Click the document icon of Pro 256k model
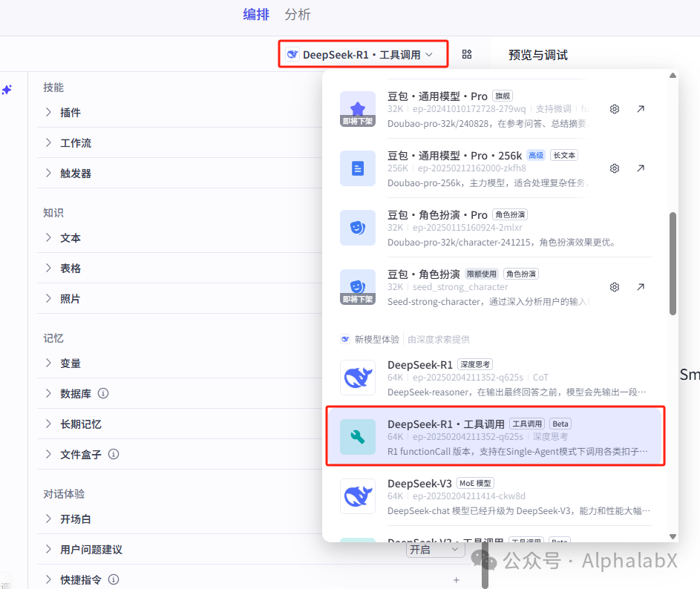700x589 pixels. click(x=358, y=168)
